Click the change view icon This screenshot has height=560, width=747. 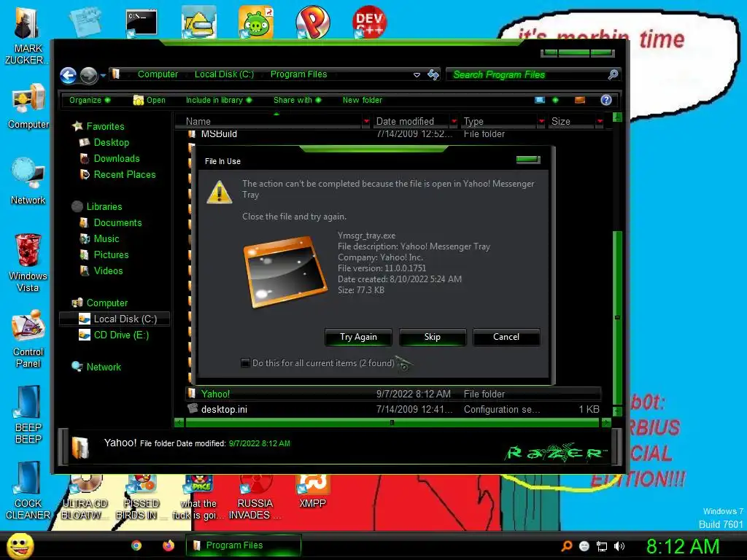coord(540,100)
